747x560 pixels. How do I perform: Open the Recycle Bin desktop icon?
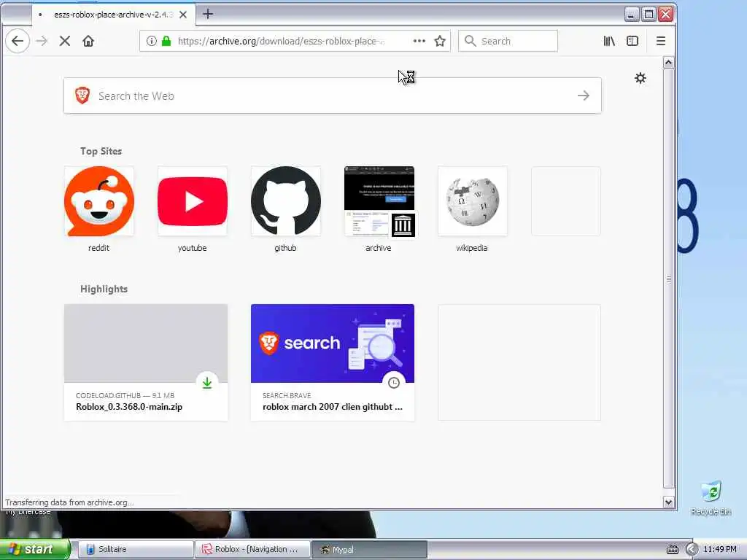click(x=711, y=497)
